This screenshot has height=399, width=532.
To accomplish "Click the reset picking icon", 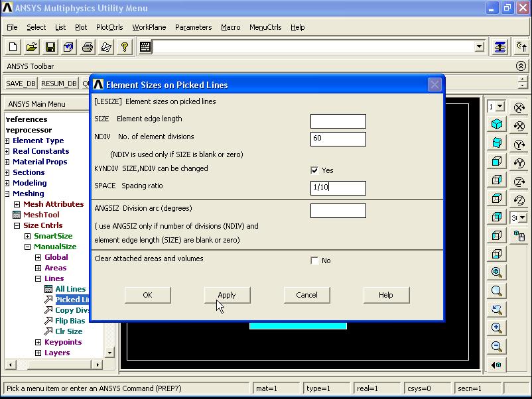I will pos(521,47).
